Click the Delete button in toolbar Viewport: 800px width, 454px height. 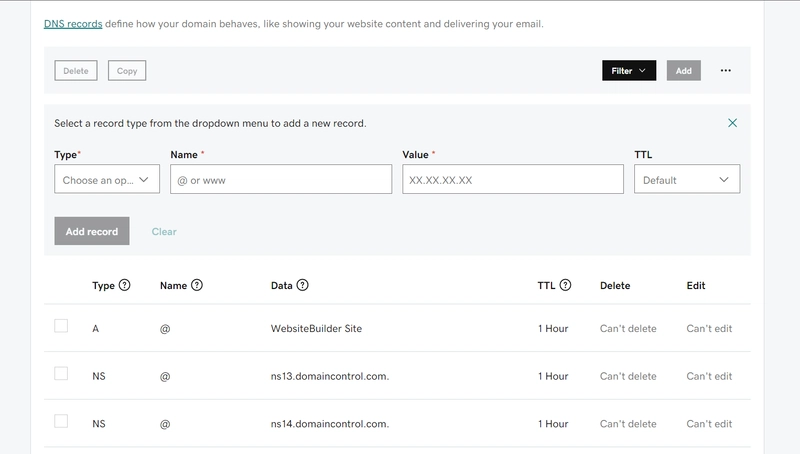(x=76, y=71)
